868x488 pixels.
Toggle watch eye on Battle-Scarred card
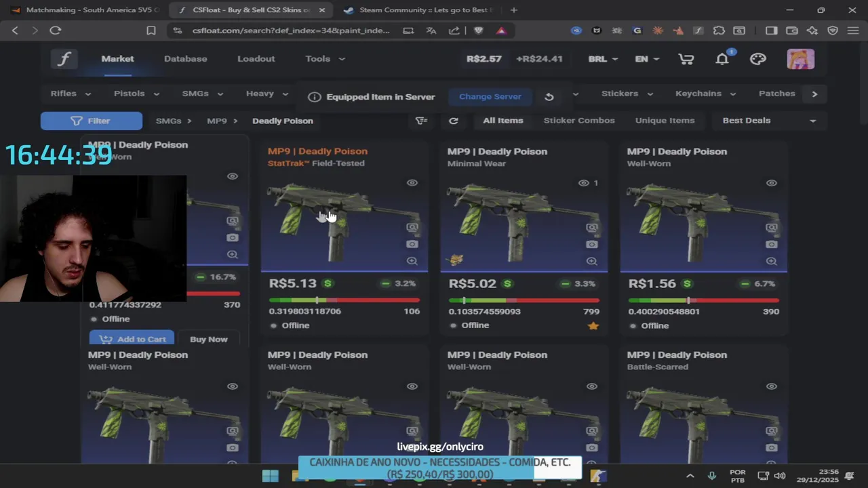click(772, 386)
